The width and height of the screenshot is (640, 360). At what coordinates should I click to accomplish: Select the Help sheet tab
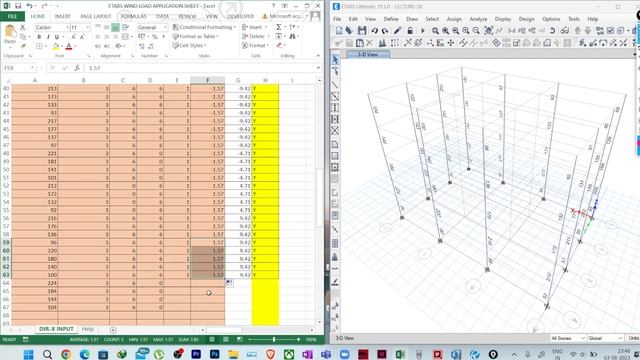(x=87, y=329)
